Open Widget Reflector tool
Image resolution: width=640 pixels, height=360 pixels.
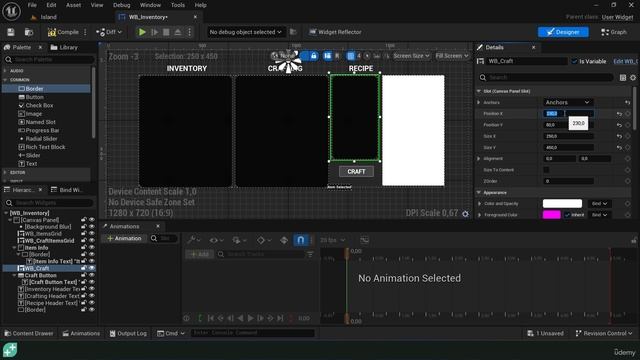[335, 32]
